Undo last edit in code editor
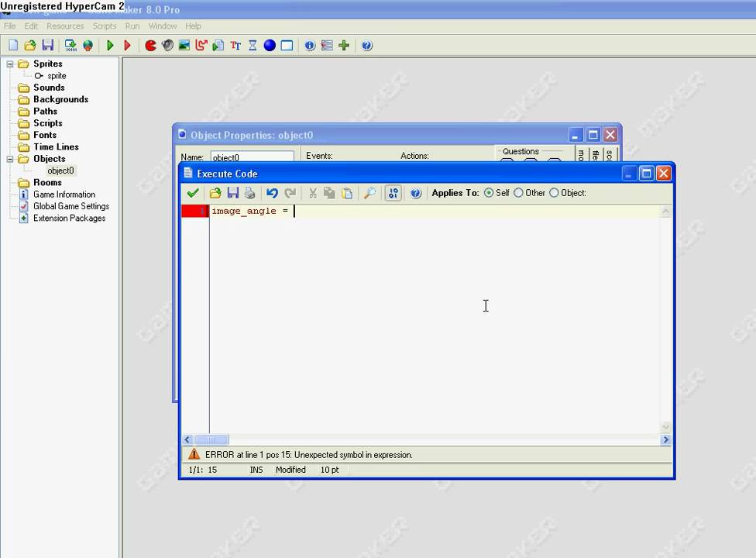Viewport: 756px width, 558px height. tap(273, 193)
